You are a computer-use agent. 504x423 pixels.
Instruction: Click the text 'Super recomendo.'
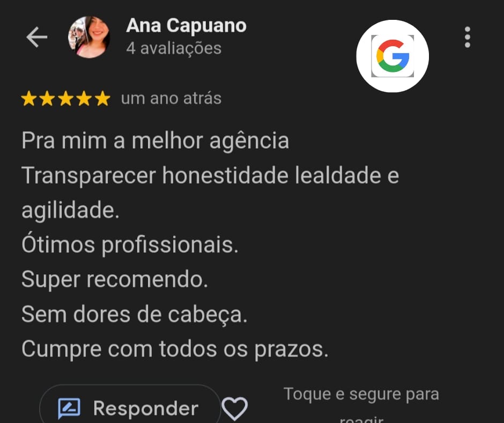pyautogui.click(x=115, y=279)
